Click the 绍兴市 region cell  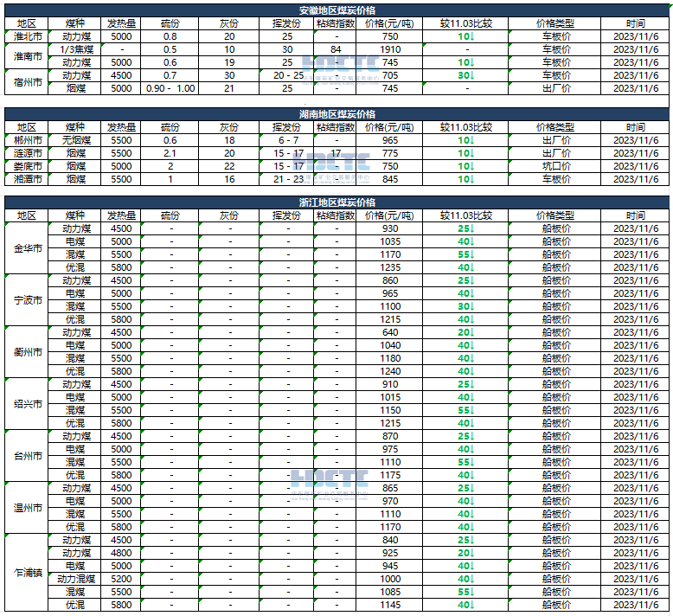pyautogui.click(x=27, y=404)
